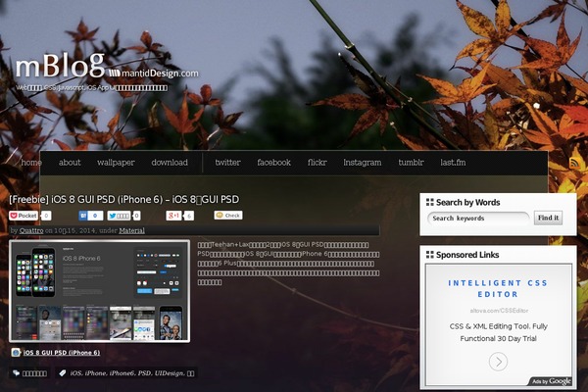Click the CSS & XML Editing Tool ad text
Image resolution: width=588 pixels, height=392 pixels.
tap(499, 332)
